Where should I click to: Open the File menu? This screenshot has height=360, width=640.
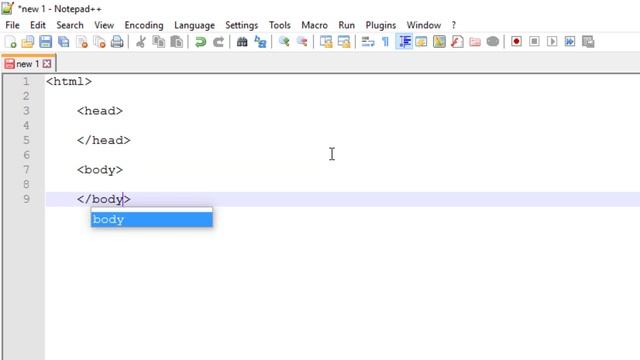tap(12, 25)
